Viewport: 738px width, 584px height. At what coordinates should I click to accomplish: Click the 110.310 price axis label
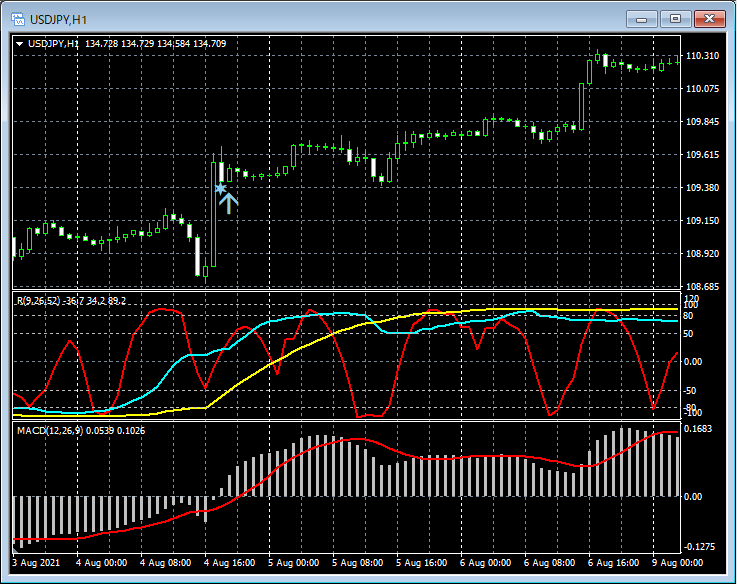704,56
